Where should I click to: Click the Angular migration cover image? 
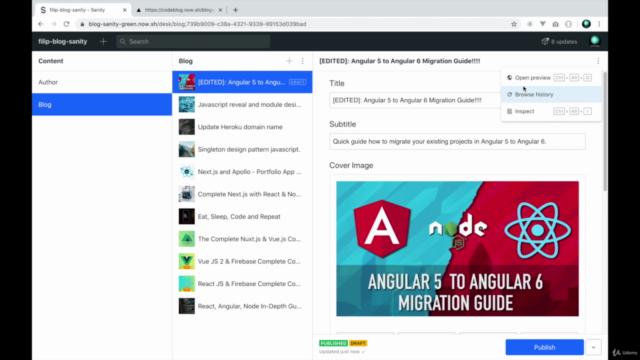click(x=457, y=249)
